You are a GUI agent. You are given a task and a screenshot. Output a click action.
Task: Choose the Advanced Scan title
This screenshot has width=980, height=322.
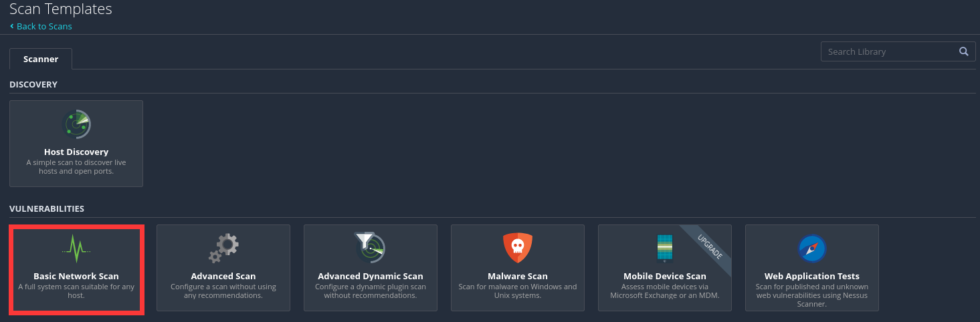[x=223, y=276]
